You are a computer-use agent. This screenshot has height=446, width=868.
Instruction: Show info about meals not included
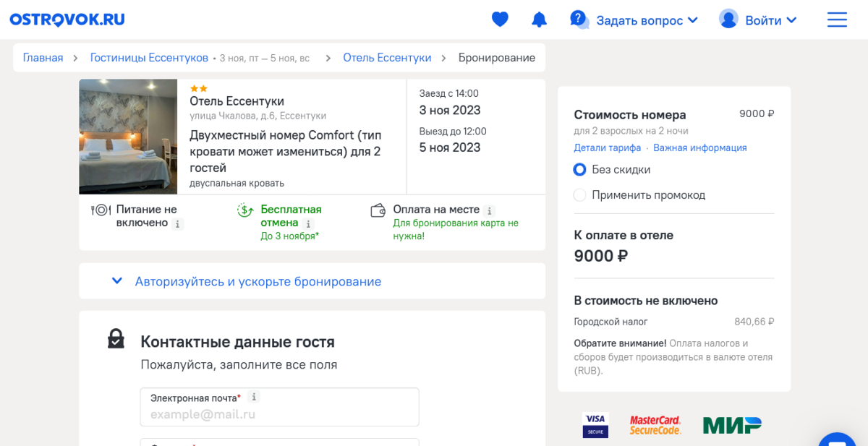(x=178, y=224)
